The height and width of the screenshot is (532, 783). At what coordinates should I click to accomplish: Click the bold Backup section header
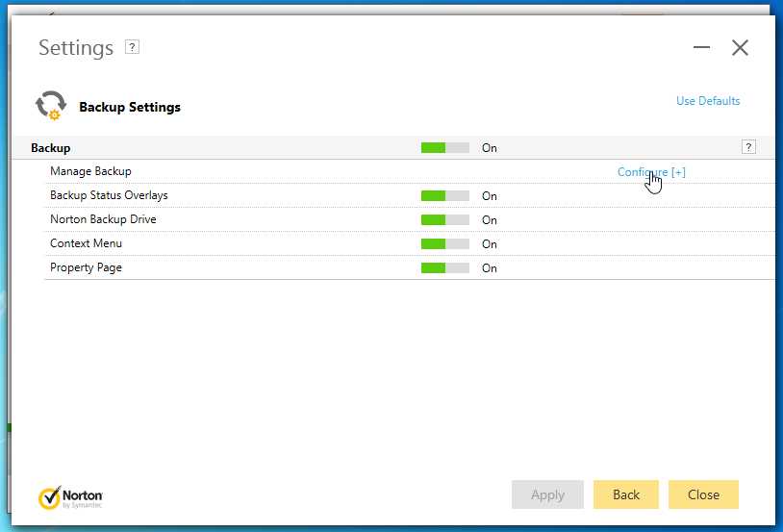(50, 148)
